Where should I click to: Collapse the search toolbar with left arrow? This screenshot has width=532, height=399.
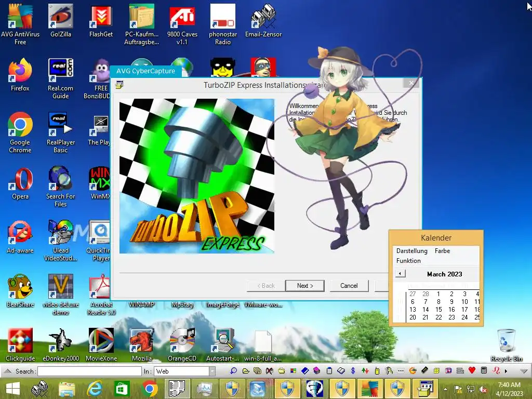pyautogui.click(x=8, y=371)
